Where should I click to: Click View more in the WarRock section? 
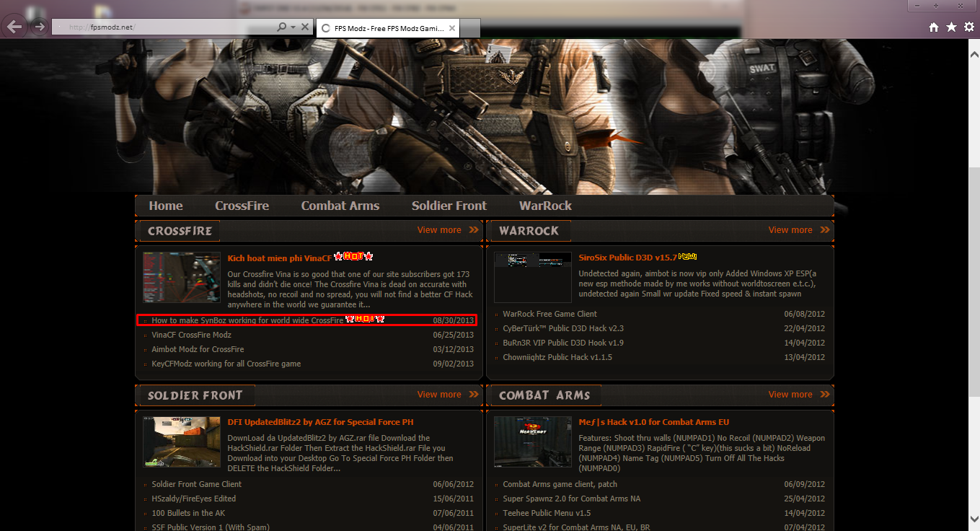[x=799, y=230]
